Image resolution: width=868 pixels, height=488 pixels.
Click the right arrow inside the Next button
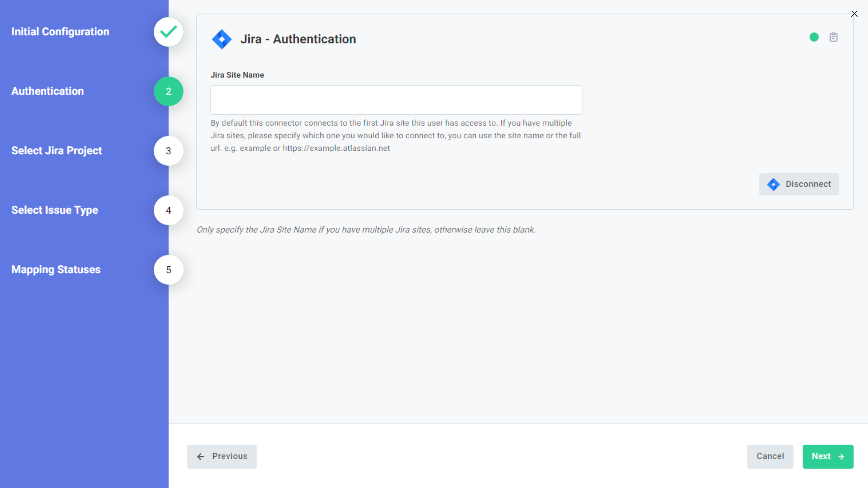pos(841,456)
